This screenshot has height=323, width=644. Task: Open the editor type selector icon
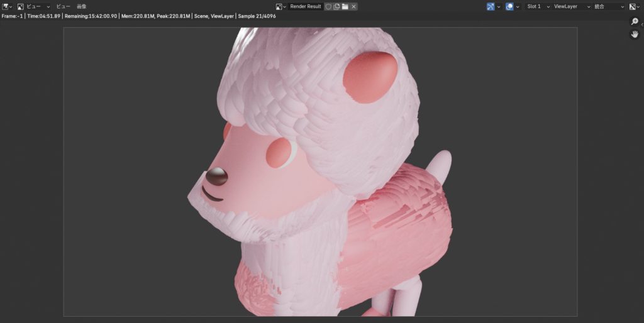click(x=7, y=6)
